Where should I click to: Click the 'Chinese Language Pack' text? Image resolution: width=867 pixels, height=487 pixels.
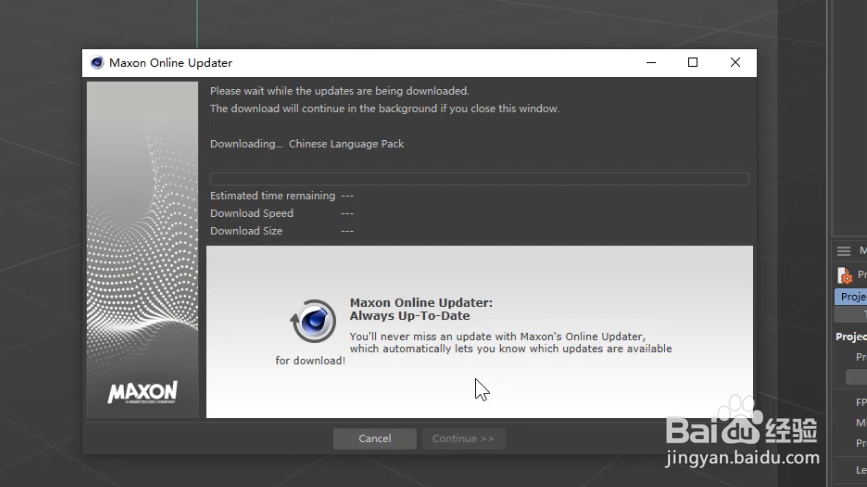(x=346, y=144)
